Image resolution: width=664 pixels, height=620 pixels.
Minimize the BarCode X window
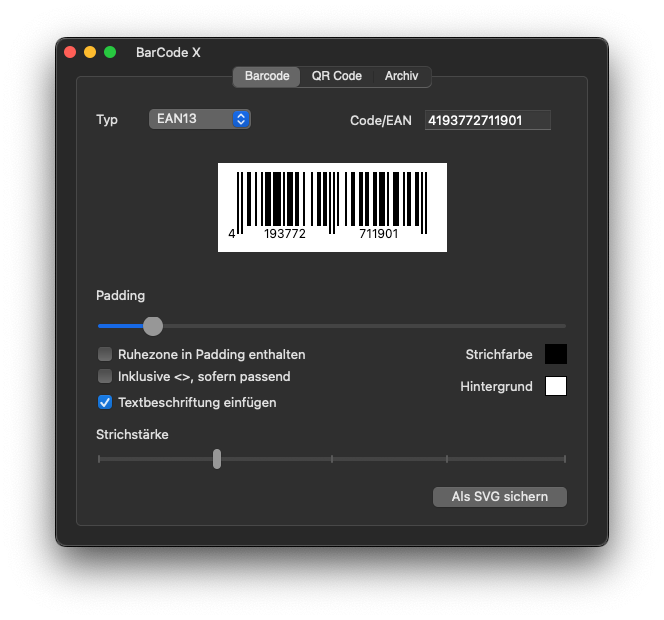(x=90, y=52)
